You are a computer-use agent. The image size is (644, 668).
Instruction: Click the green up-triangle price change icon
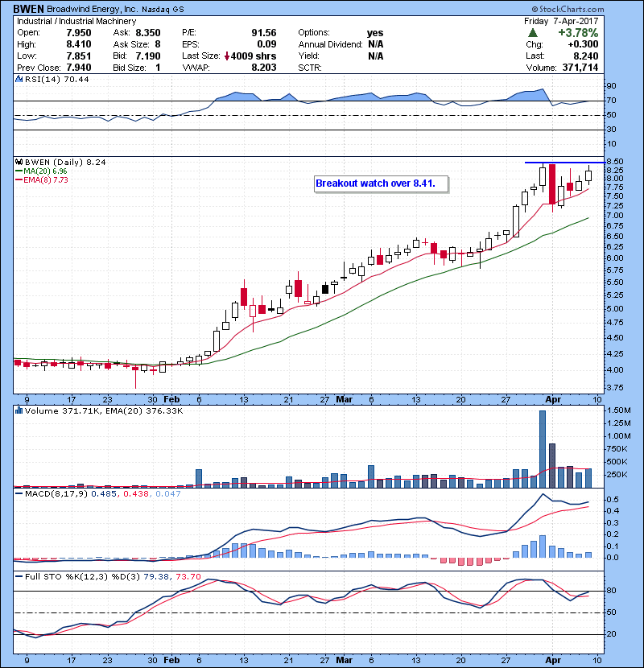pyautogui.click(x=532, y=33)
